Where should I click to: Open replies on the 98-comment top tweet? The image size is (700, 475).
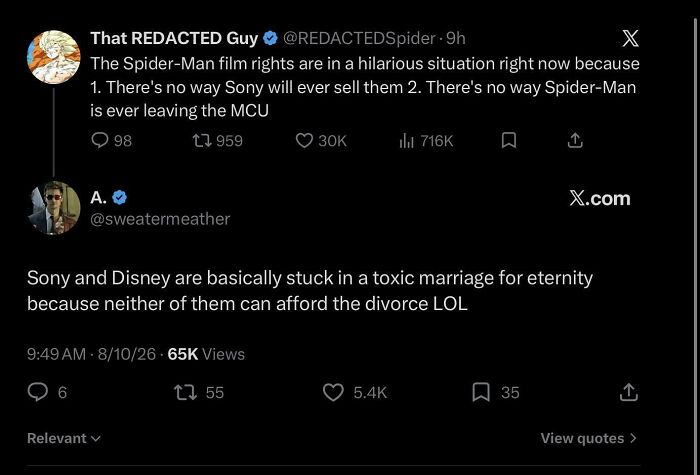point(111,141)
